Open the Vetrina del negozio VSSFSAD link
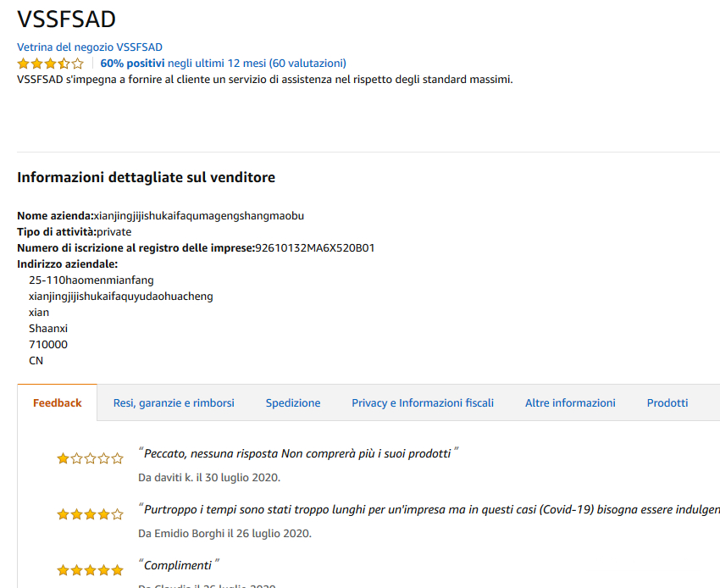 (89, 47)
